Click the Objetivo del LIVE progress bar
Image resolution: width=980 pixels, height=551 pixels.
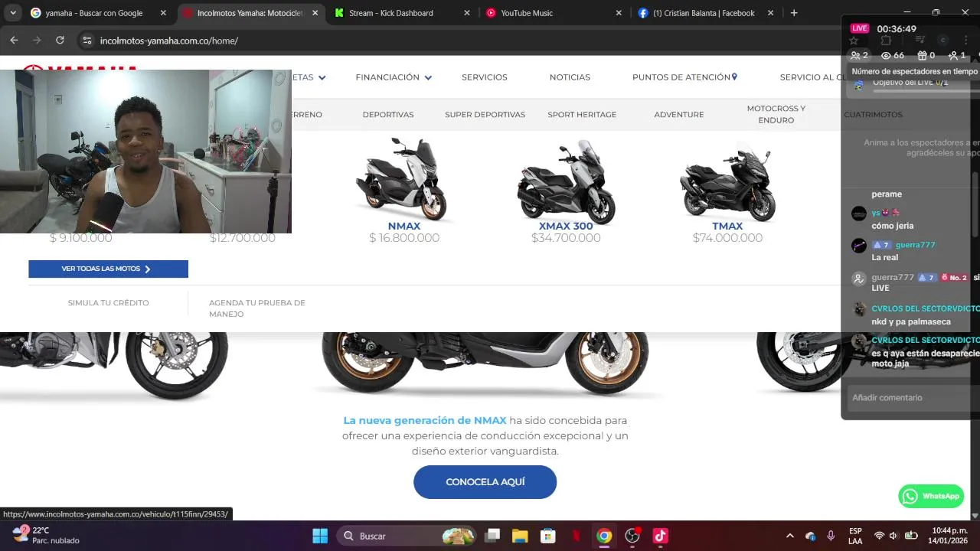(x=925, y=91)
